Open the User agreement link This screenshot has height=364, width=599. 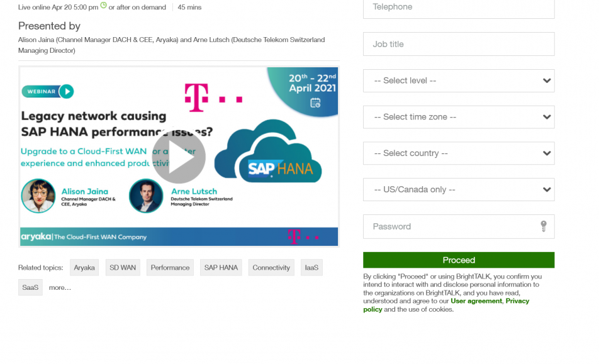476,301
